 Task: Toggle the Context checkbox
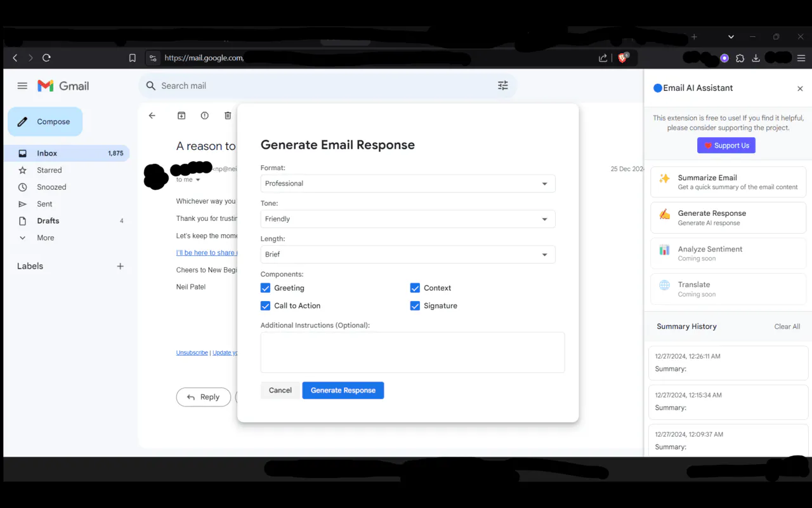click(415, 288)
